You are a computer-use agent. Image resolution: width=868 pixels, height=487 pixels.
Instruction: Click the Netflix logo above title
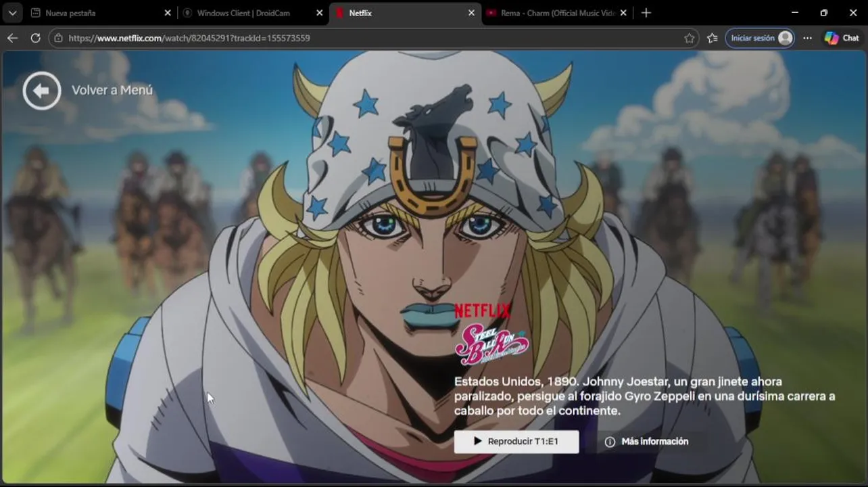pyautogui.click(x=482, y=311)
